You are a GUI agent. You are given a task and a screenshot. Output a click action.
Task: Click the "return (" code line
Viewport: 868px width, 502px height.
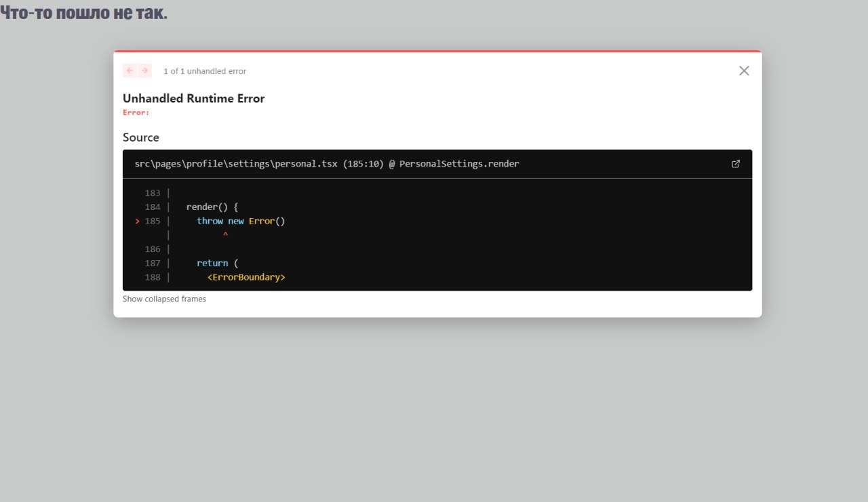pyautogui.click(x=217, y=263)
